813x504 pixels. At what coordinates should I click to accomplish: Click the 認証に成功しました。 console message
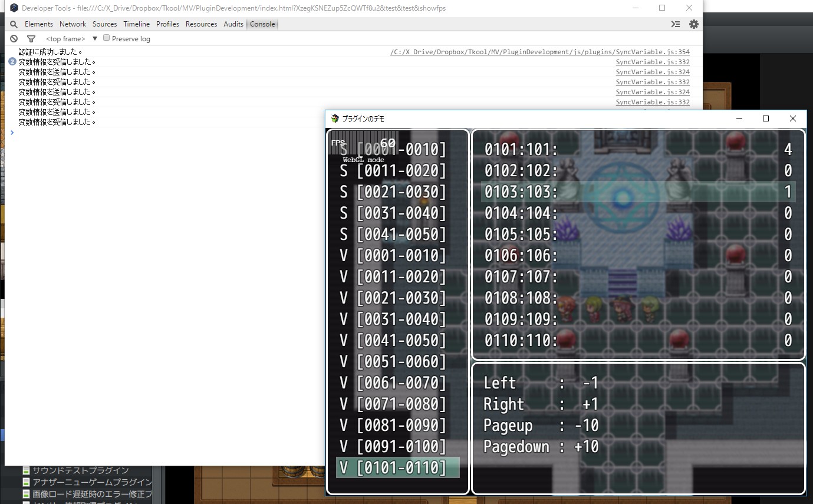[51, 52]
